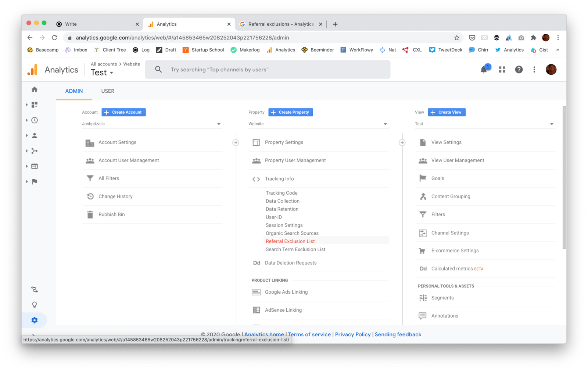Go to Home icon in left sidebar
This screenshot has height=372, width=588.
[x=35, y=89]
